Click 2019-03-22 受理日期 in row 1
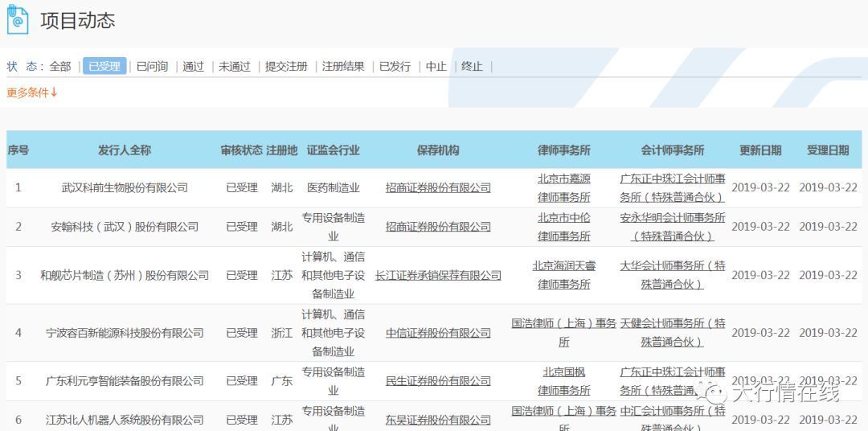 click(828, 188)
